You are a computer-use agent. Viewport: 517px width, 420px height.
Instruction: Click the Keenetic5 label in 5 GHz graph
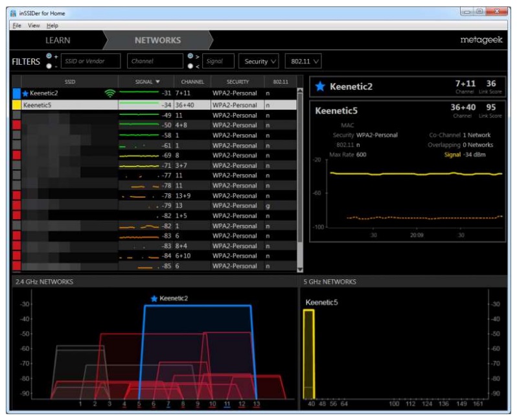322,303
